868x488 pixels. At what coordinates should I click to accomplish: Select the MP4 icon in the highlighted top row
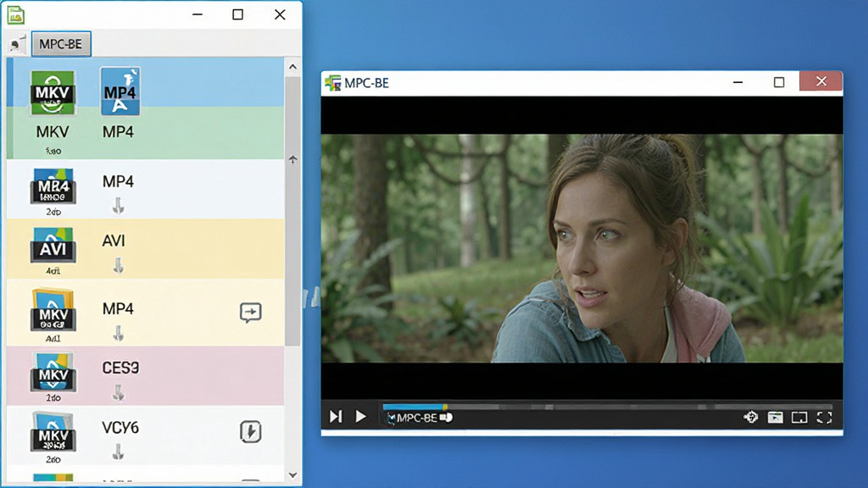[120, 91]
